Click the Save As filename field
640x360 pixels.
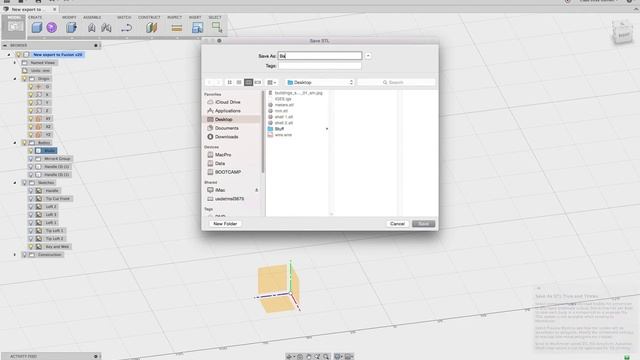pos(320,56)
